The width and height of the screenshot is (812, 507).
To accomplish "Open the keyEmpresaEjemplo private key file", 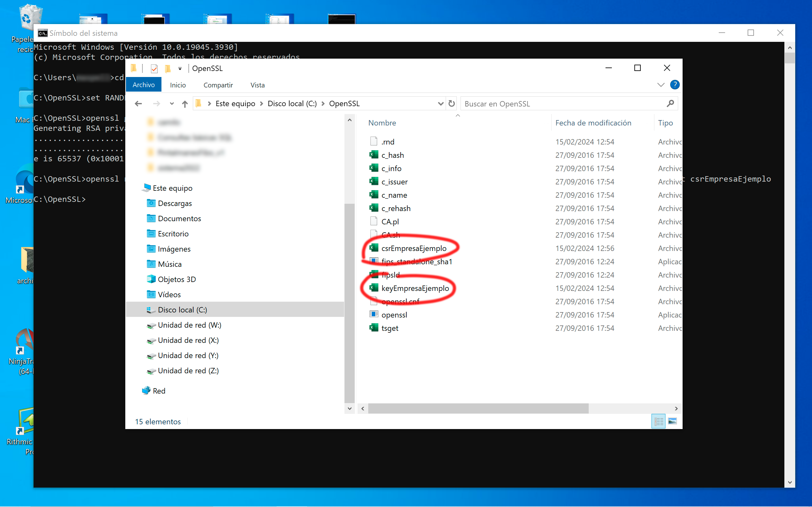I will (415, 288).
